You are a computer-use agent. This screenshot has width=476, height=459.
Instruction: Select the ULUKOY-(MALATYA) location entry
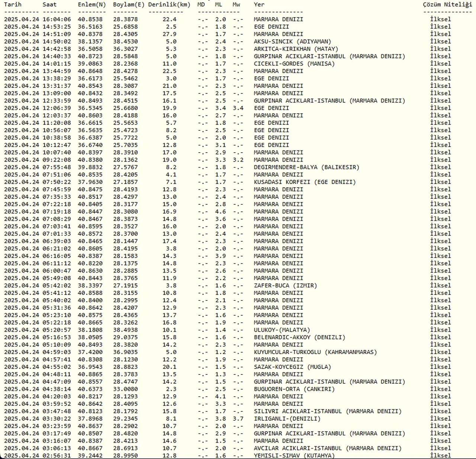(x=282, y=330)
